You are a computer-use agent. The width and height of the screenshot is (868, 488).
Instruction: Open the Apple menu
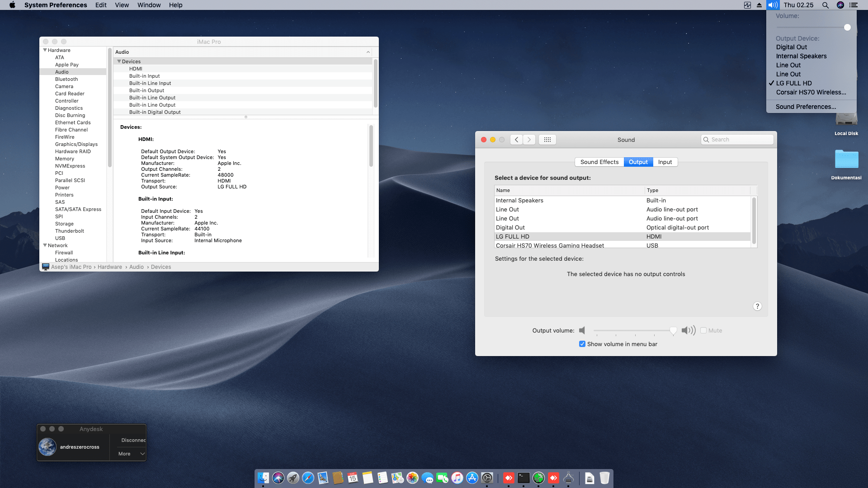(12, 5)
